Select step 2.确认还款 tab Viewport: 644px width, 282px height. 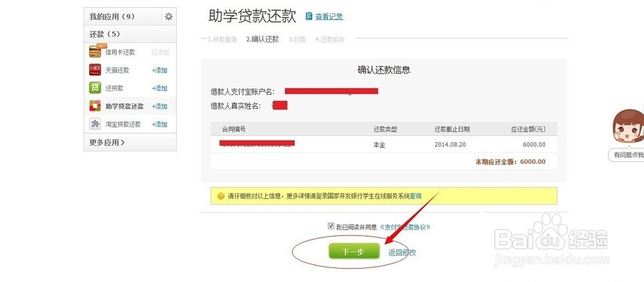(x=263, y=39)
